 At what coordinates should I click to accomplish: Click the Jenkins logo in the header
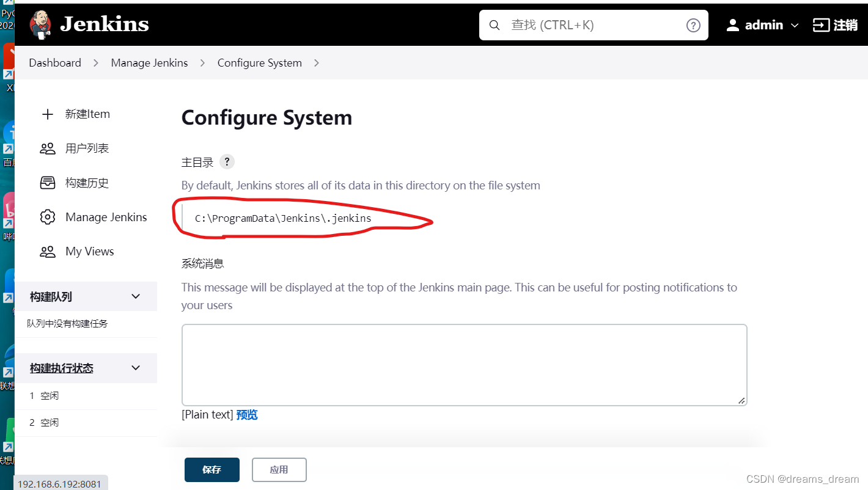pyautogui.click(x=40, y=24)
